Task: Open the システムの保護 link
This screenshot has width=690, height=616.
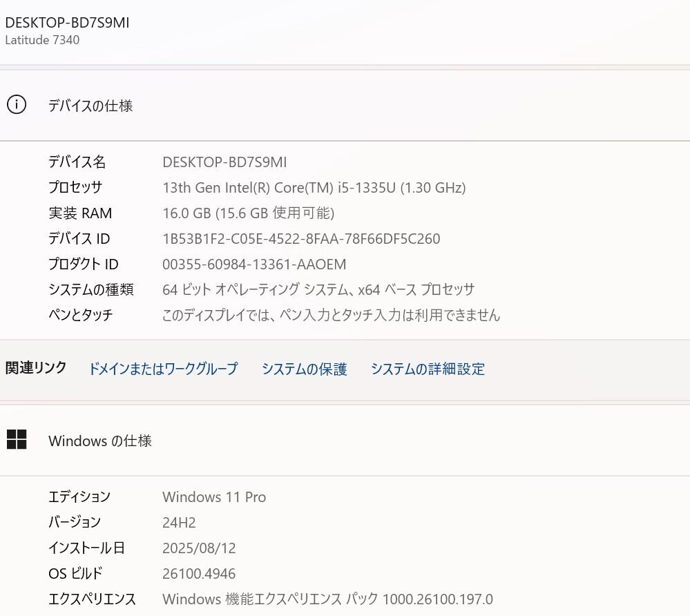Action: tap(304, 369)
